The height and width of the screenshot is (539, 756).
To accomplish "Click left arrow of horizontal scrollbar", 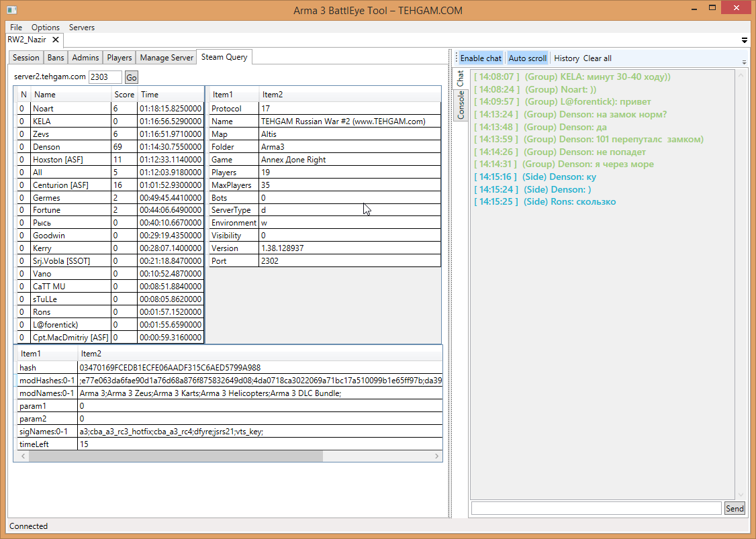I will [23, 456].
